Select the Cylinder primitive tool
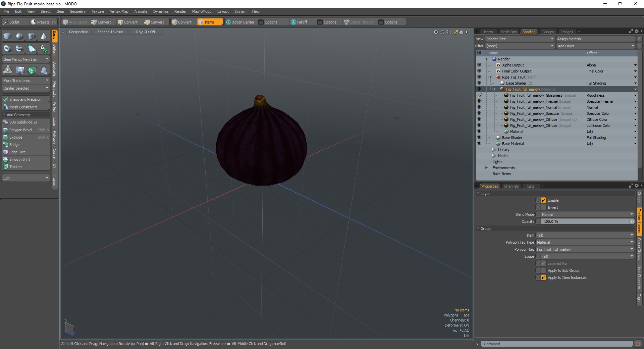The image size is (644, 349). click(x=32, y=36)
